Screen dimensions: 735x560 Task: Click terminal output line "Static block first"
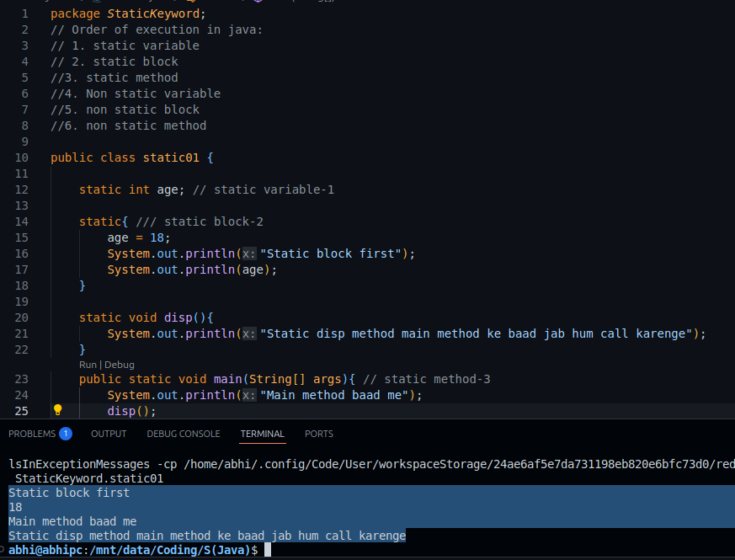pyautogui.click(x=69, y=493)
